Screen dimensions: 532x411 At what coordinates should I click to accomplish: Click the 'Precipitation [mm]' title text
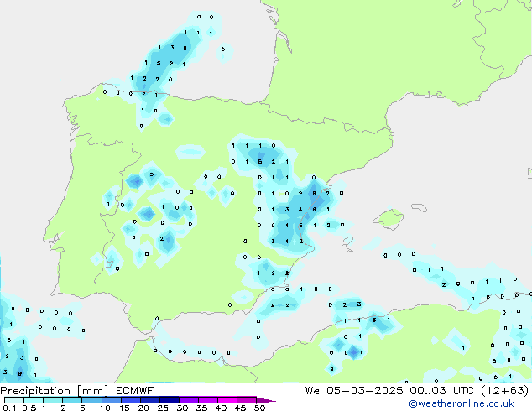(x=54, y=391)
